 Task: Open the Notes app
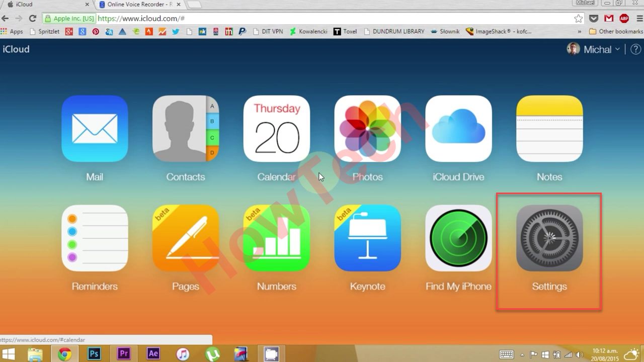pos(549,129)
